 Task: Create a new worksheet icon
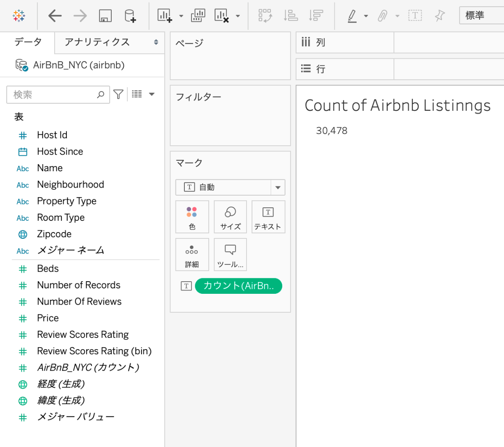pos(165,16)
